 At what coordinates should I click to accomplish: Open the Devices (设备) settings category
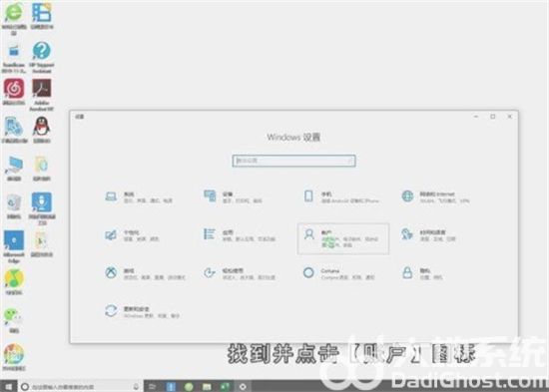[233, 197]
